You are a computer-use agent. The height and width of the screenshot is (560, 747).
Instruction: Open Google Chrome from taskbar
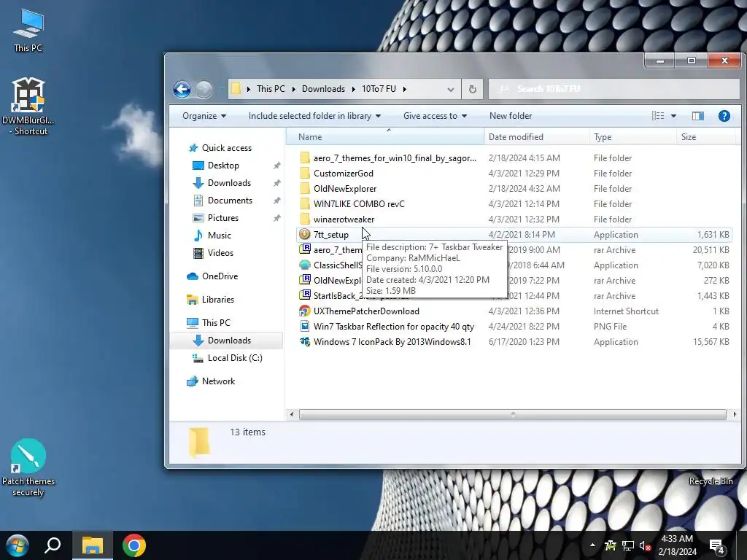coord(134,545)
